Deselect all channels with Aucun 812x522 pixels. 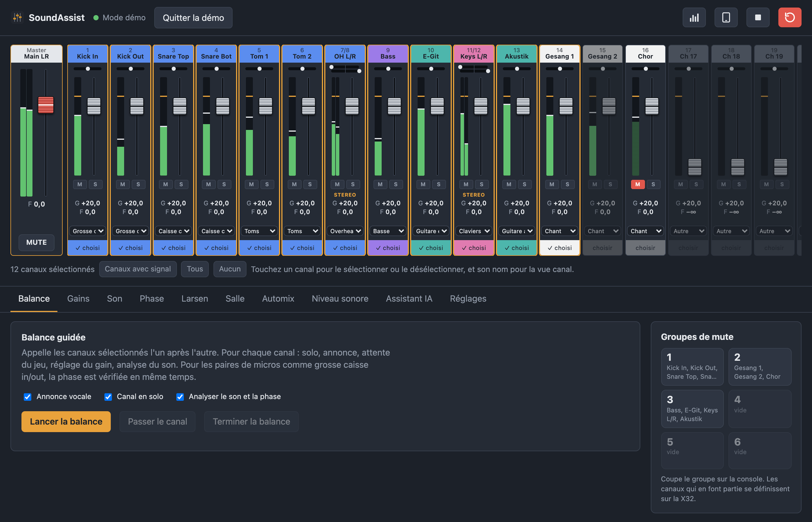click(230, 269)
